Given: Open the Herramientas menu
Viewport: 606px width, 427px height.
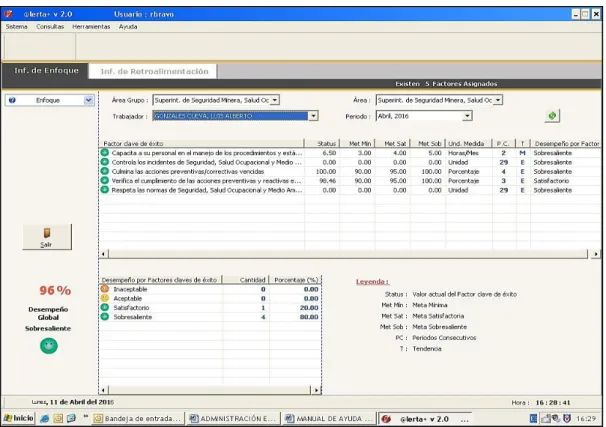Looking at the screenshot, I should tap(91, 27).
